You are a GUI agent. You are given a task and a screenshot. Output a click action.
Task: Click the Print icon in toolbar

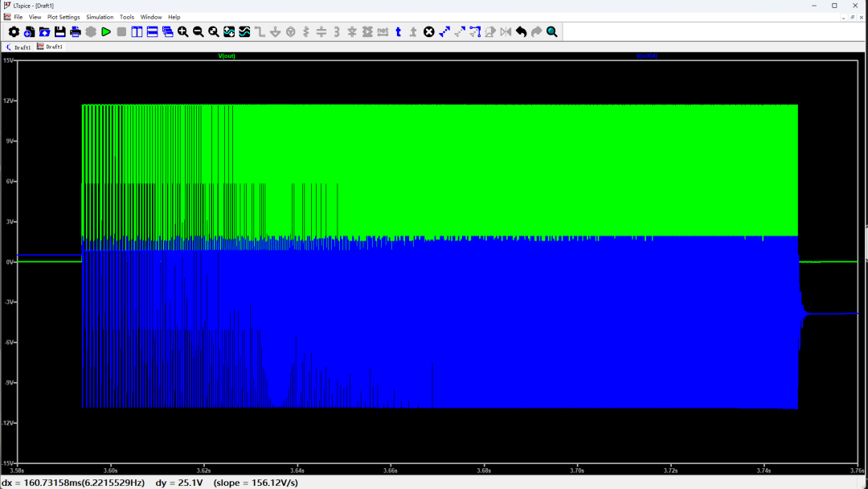click(76, 32)
